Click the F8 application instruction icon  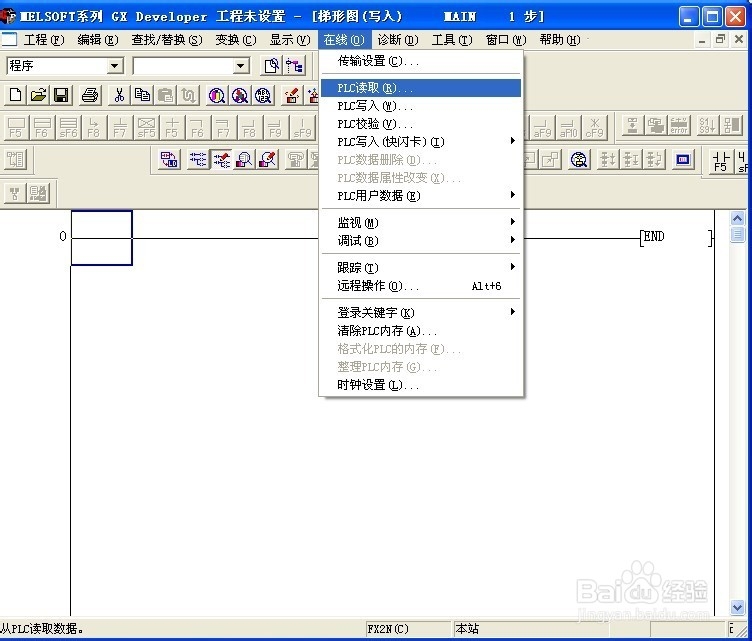(x=94, y=128)
